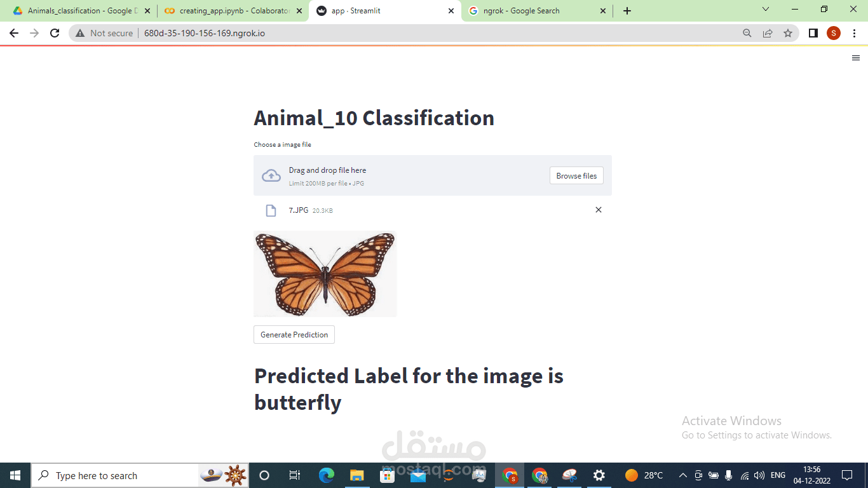Open Task View on the taskbar
This screenshot has width=868, height=488.
pos(295,475)
